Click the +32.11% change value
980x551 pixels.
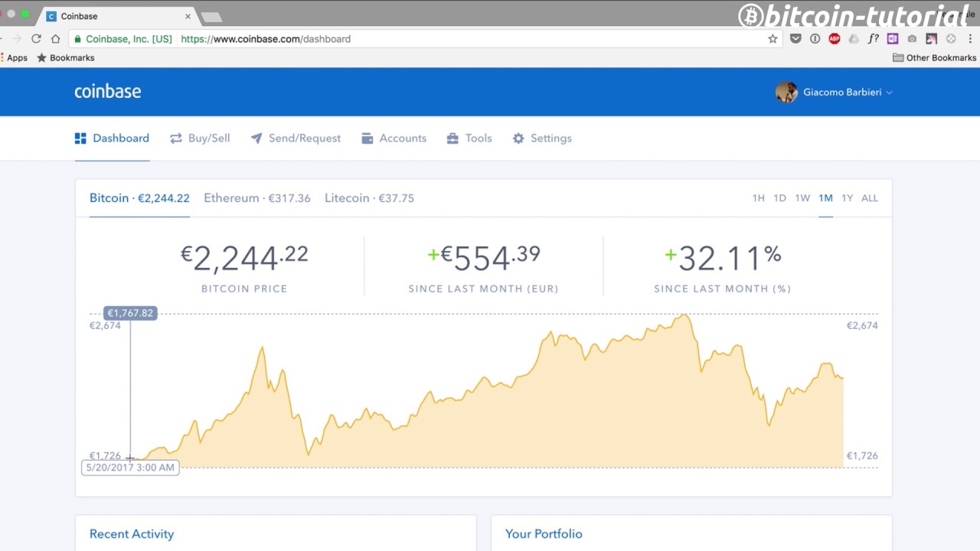pyautogui.click(x=723, y=258)
